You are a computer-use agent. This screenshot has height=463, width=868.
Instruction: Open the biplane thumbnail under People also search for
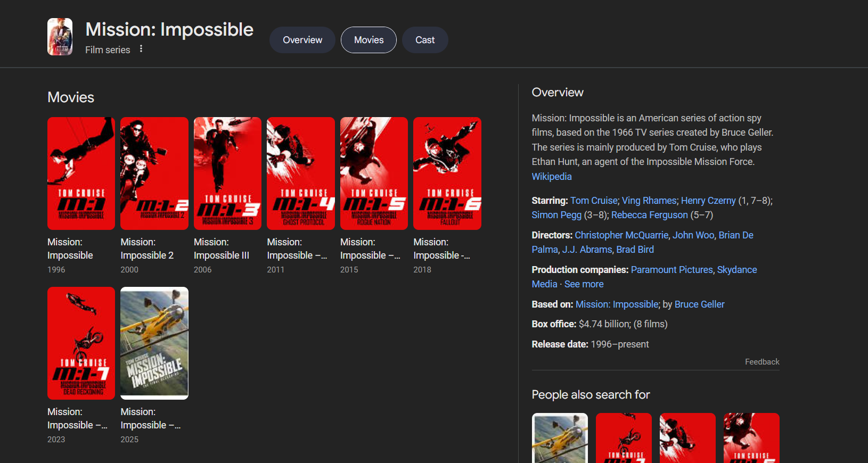coord(560,438)
